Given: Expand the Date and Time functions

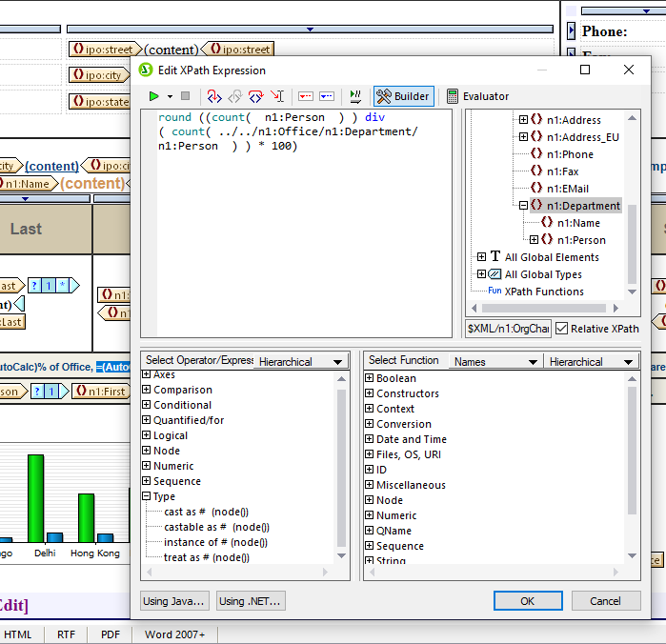Looking at the screenshot, I should (370, 439).
